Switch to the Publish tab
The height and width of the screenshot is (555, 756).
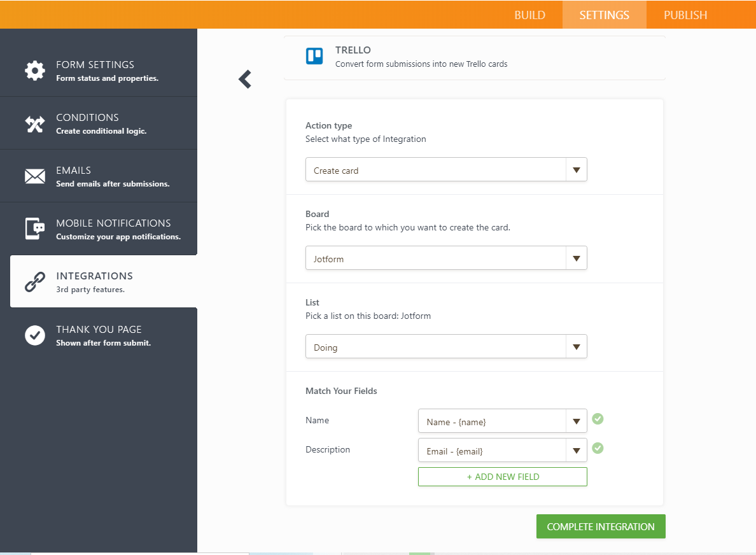click(x=685, y=15)
